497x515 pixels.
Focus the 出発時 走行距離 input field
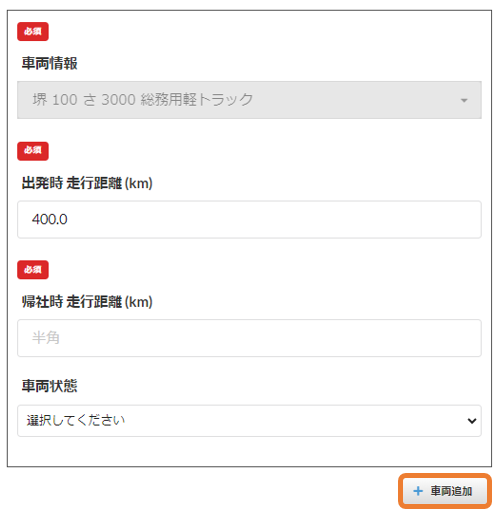tap(249, 219)
